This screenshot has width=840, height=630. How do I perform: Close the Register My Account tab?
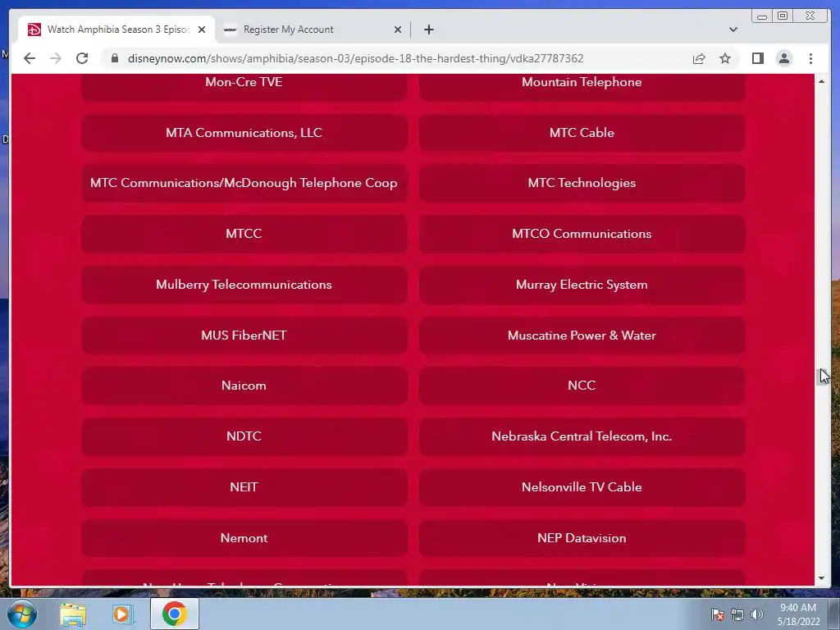[x=398, y=30]
